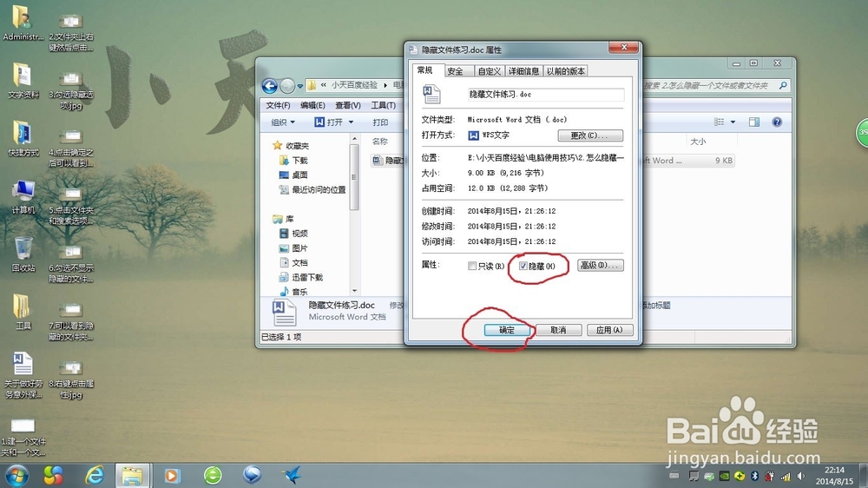Open the 计算机 desktop icon
The width and height of the screenshot is (868, 488).
pos(23,197)
